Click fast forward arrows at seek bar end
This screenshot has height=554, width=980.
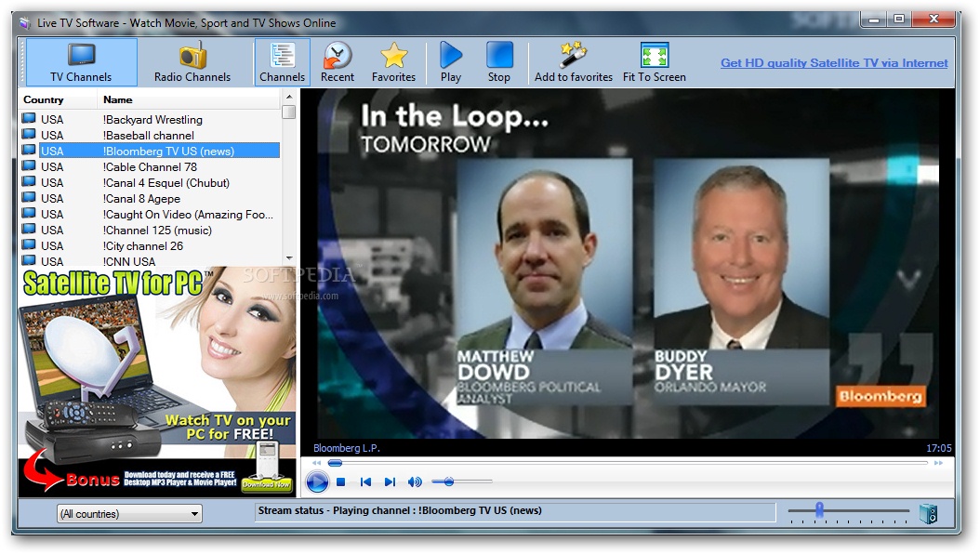pyautogui.click(x=938, y=463)
